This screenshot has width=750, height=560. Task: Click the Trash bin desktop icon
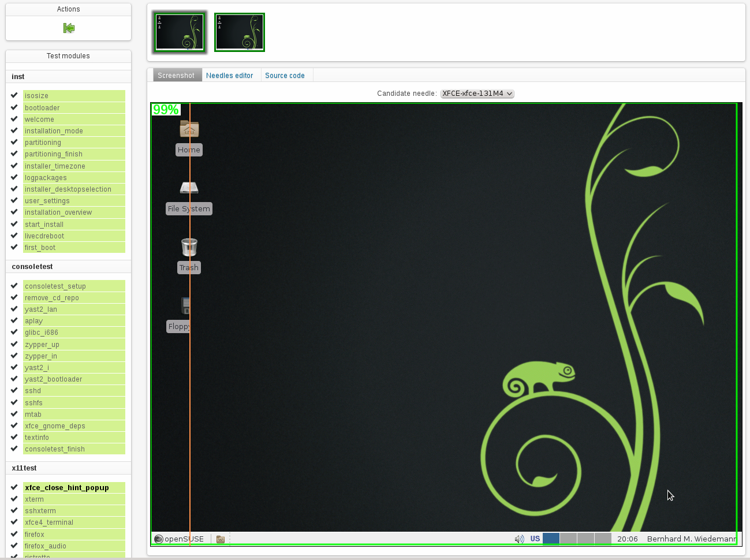coord(189,247)
